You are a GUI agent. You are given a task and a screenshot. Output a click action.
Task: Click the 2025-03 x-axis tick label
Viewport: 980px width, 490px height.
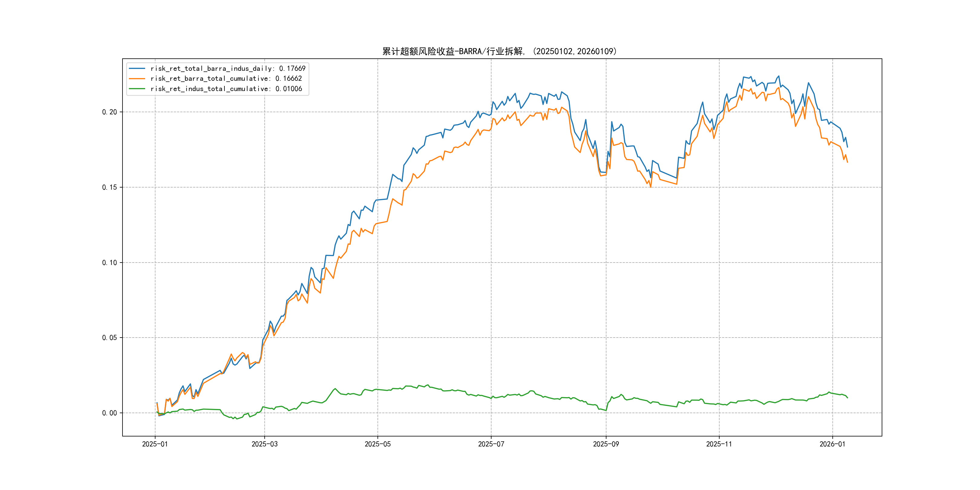[264, 444]
